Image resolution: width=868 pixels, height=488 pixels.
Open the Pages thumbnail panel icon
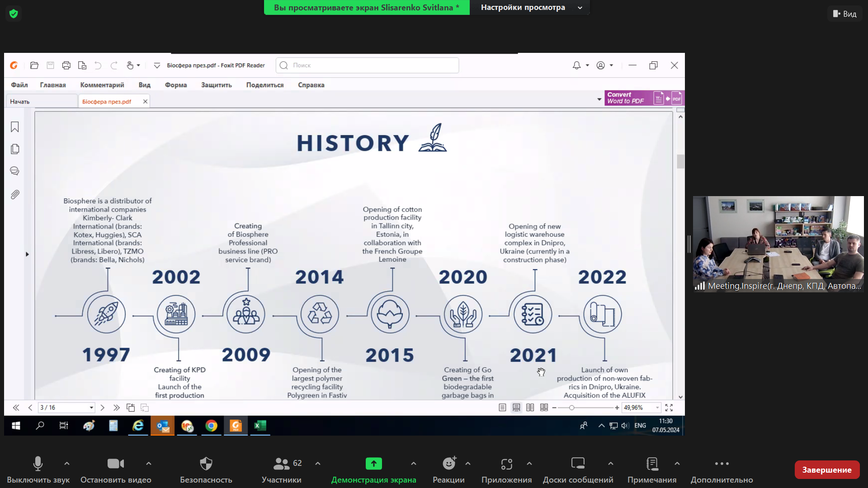[15, 149]
